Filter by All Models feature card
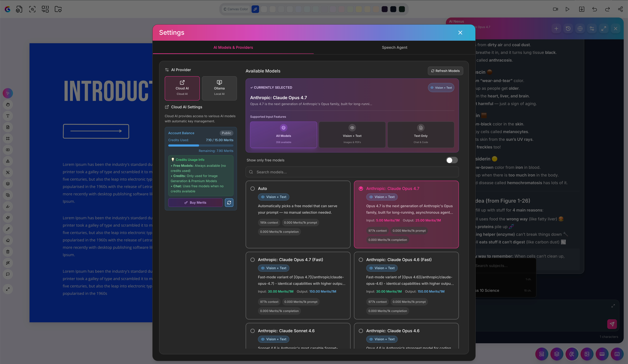The width and height of the screenshot is (628, 364). 283,135
